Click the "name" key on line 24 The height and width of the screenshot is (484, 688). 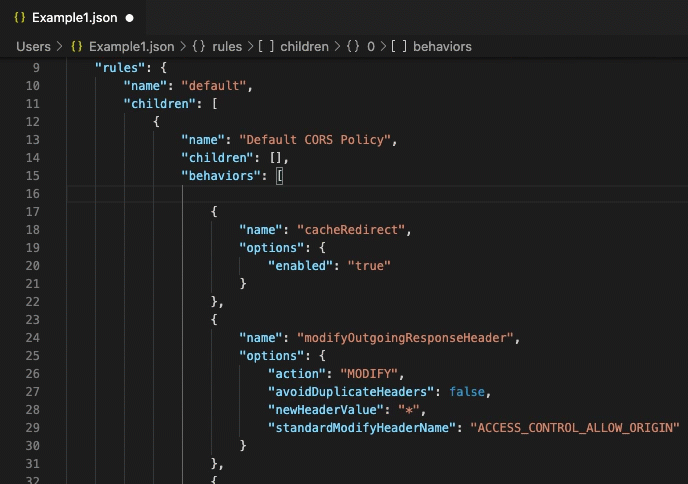[x=261, y=338]
